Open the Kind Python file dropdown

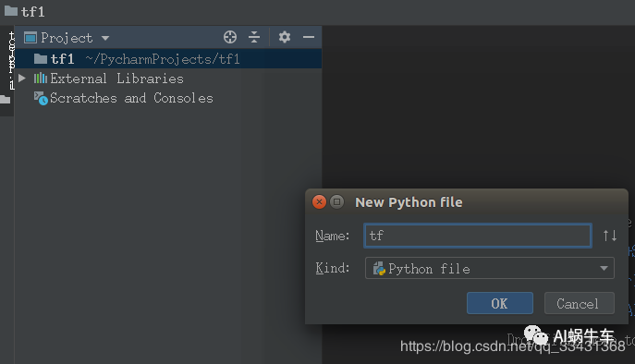click(x=490, y=268)
